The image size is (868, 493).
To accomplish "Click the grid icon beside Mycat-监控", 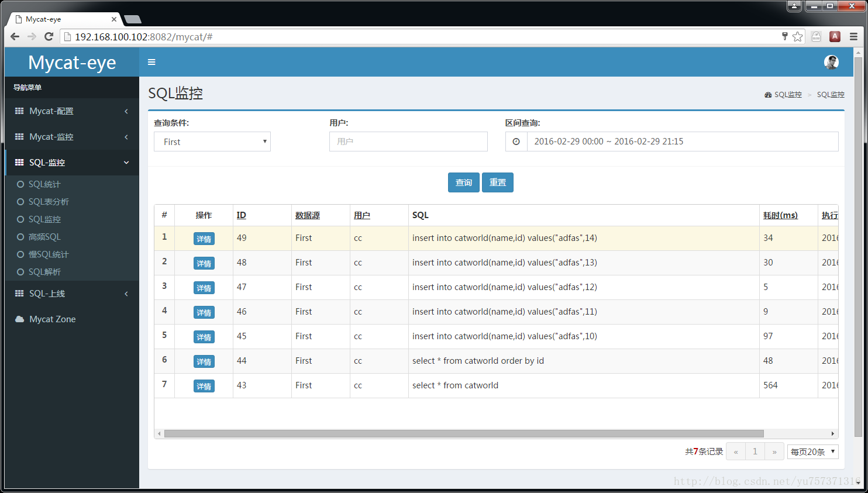I will pyautogui.click(x=19, y=137).
